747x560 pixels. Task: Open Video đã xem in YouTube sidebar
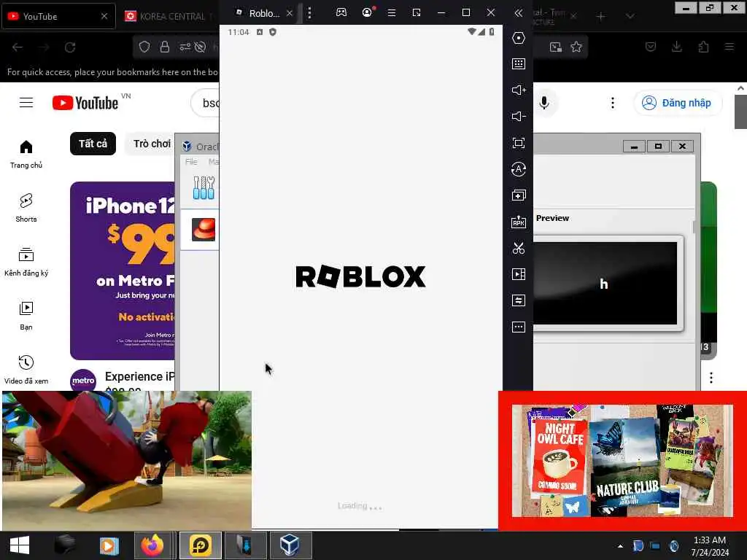pos(26,370)
